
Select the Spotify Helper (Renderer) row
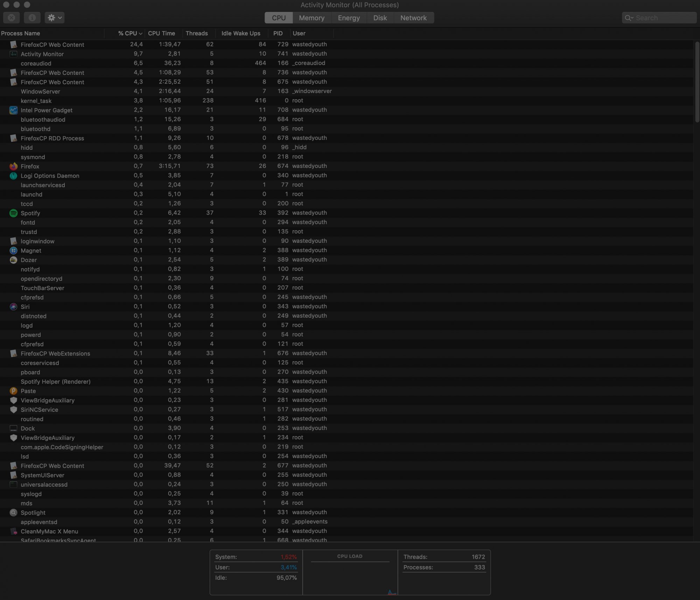346,381
